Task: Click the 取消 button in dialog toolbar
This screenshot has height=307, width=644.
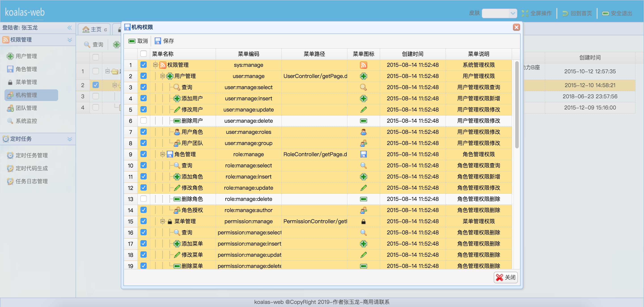Action: [138, 41]
